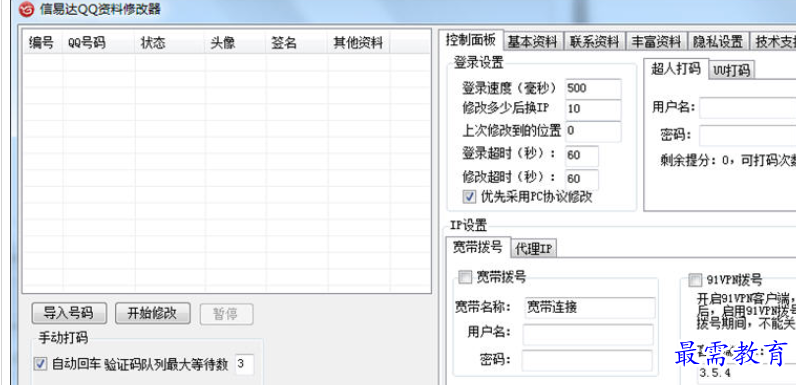This screenshot has height=385, width=796.
Task: Click the 技术支持 tab
Action: [773, 41]
